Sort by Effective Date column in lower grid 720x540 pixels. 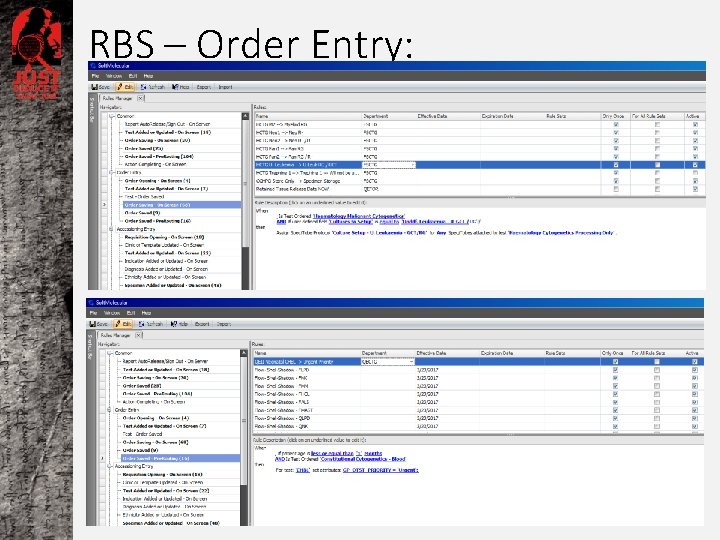447,353
